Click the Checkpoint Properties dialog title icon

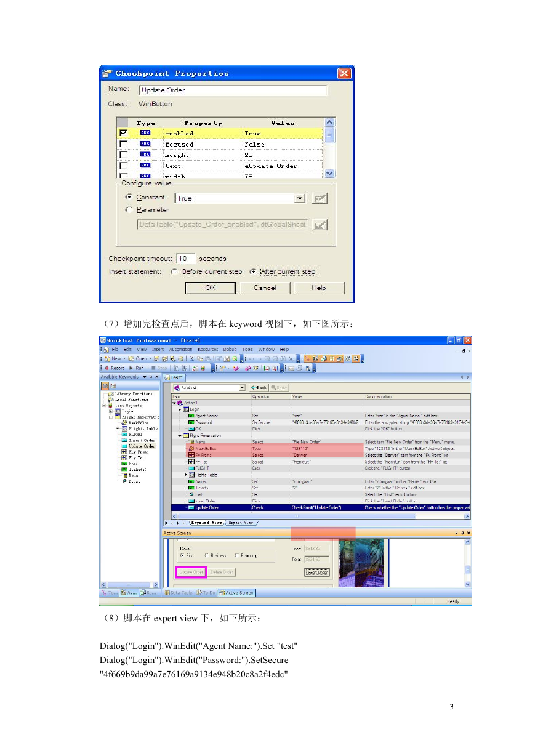[108, 73]
